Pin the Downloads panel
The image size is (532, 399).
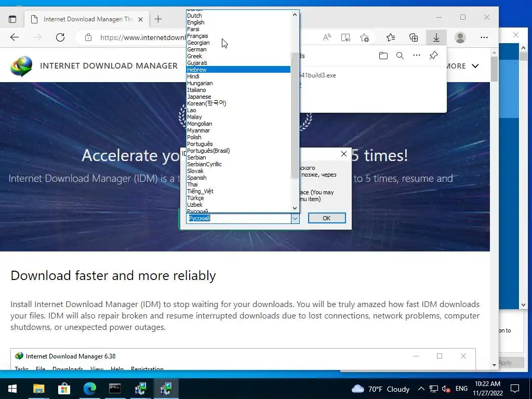[x=434, y=55]
